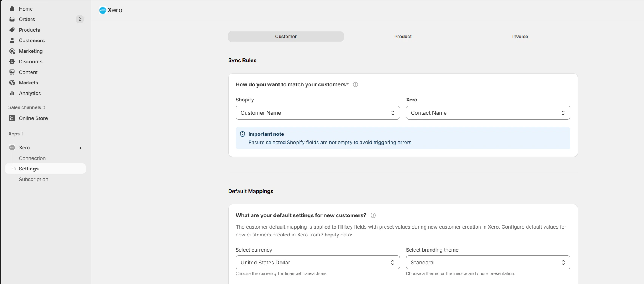Click the Customers person icon
644x284 pixels.
[x=12, y=40]
